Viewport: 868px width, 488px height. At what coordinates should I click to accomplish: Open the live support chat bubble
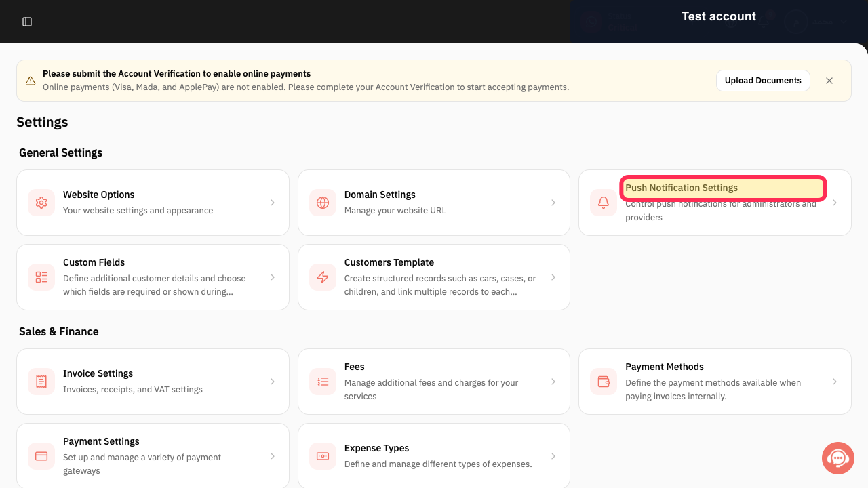838,458
